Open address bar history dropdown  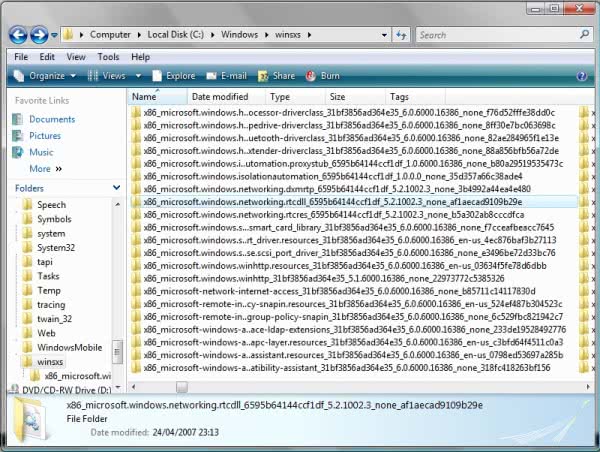[384, 35]
